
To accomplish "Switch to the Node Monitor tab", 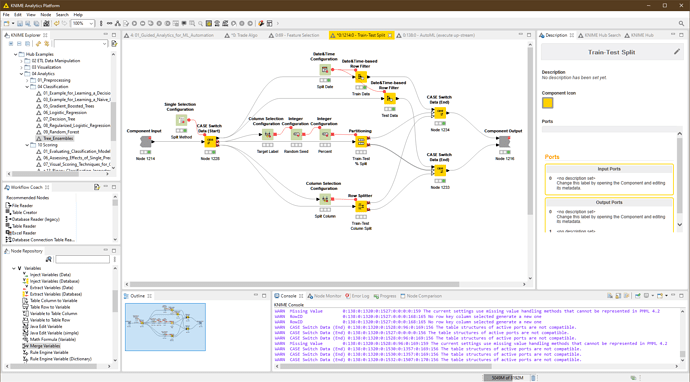I will pos(324,296).
